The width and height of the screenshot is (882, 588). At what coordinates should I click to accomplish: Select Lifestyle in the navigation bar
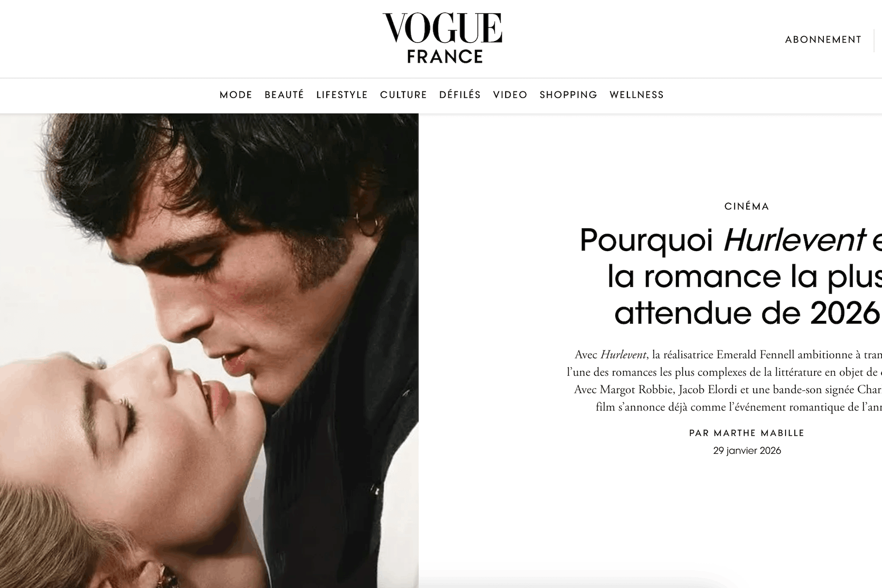click(342, 95)
